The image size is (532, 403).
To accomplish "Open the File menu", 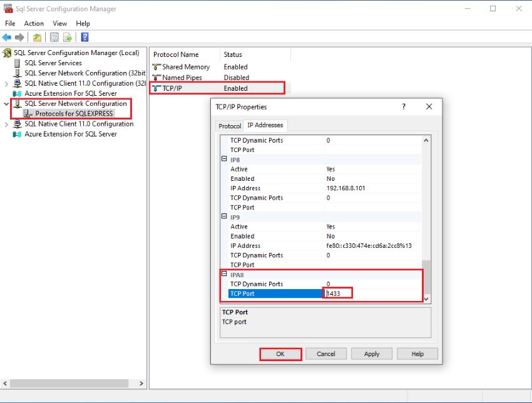I will coord(10,23).
